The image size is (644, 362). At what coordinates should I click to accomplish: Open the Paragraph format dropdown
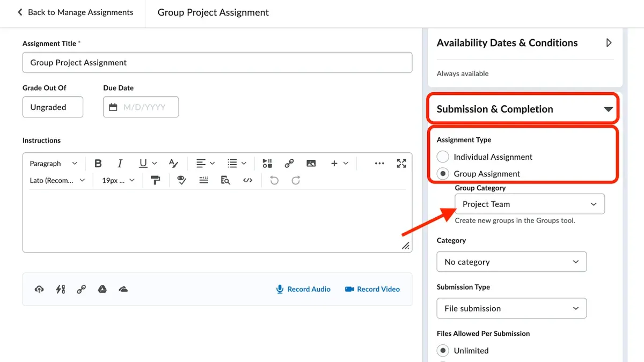coord(54,164)
